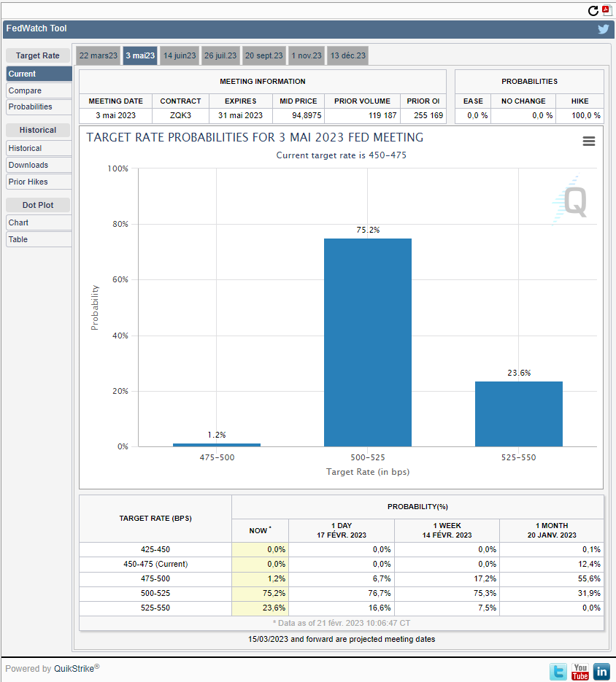
Task: Click the QuikStrike link
Action: point(74,669)
